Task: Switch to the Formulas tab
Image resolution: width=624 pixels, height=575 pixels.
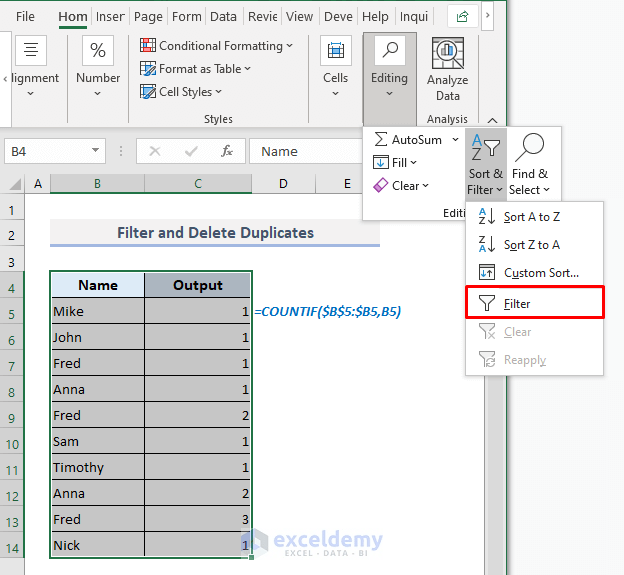Action: 186,17
